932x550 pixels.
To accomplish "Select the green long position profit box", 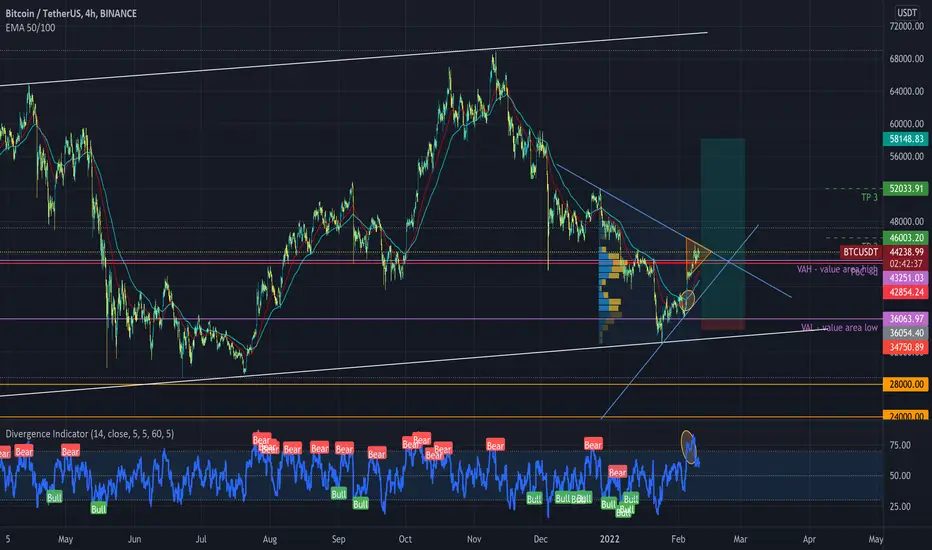I will [723, 228].
